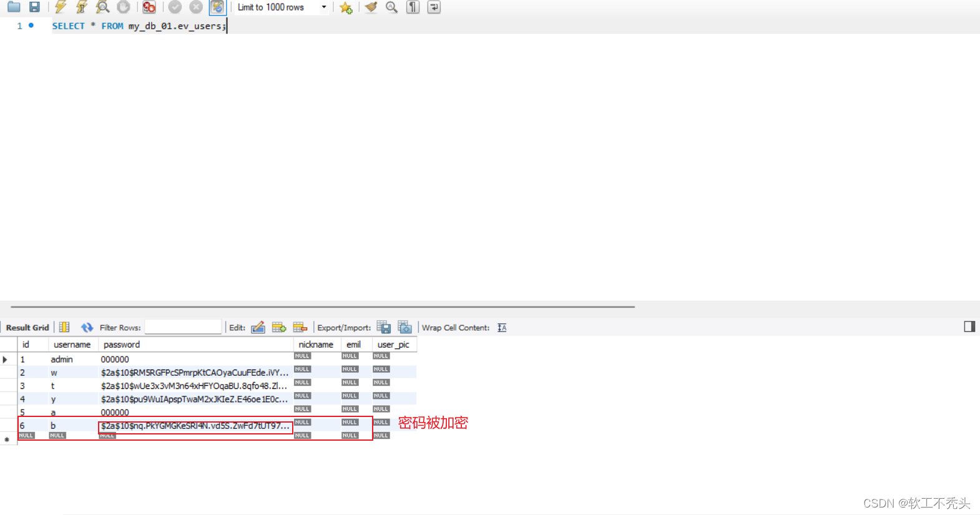Sort by the username column header

tap(72, 345)
